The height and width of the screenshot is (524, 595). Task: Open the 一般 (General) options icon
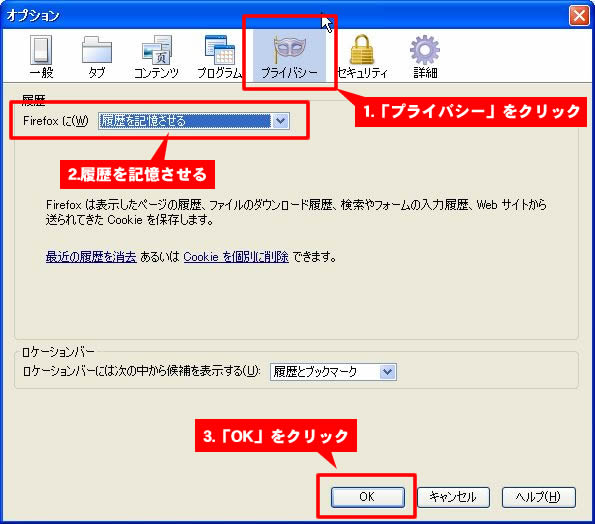point(41,50)
